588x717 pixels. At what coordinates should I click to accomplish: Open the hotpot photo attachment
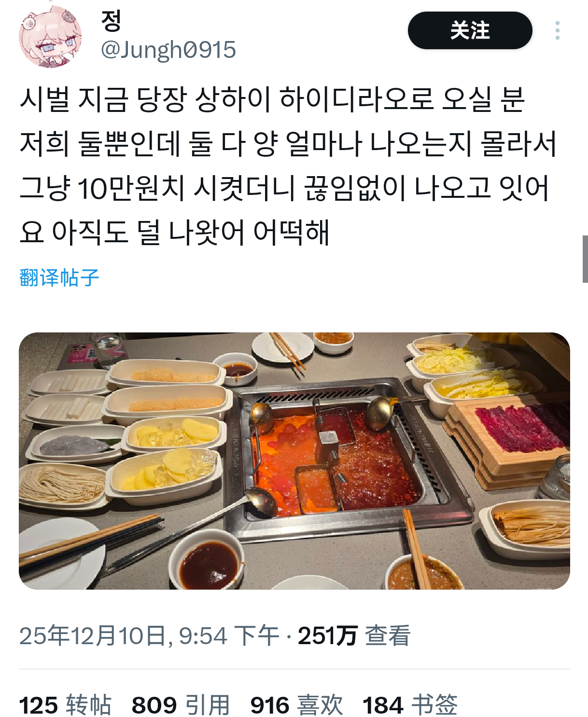pyautogui.click(x=294, y=461)
